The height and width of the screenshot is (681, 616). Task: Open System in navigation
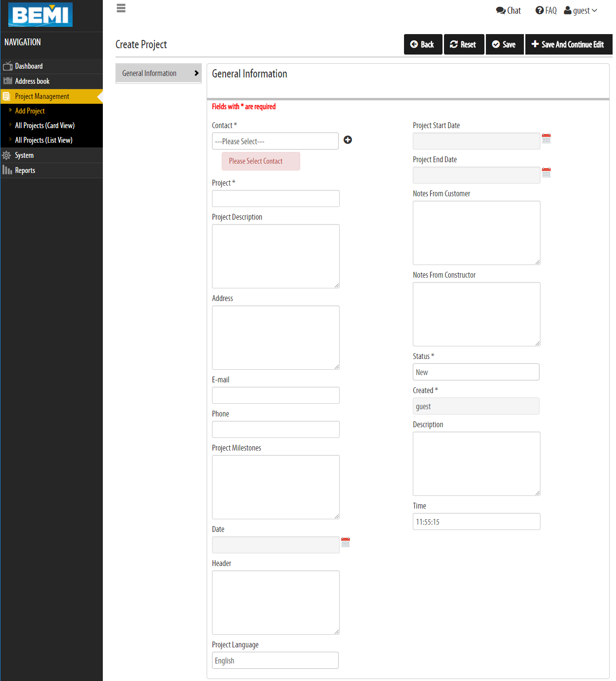coord(51,155)
